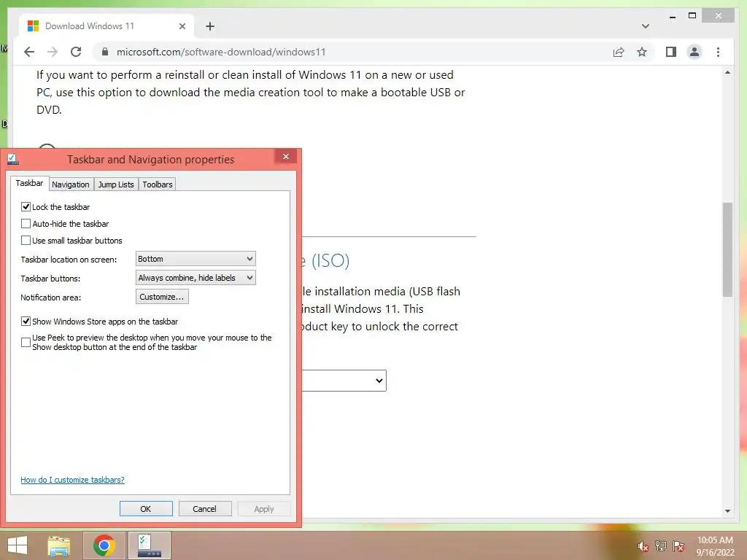
Task: Click the taskbar clock showing 10:05 AM
Action: point(715,545)
